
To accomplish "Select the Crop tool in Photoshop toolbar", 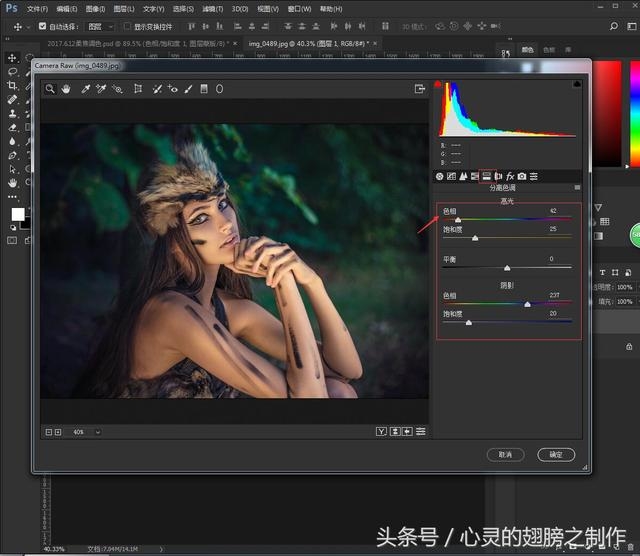I will click(x=12, y=85).
